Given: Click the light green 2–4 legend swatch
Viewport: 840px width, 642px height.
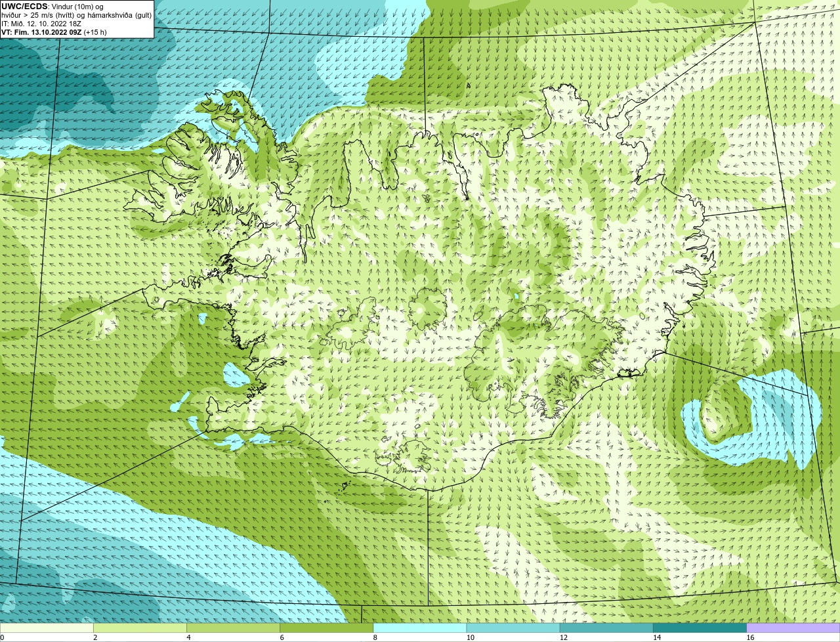Looking at the screenshot, I should tap(140, 628).
